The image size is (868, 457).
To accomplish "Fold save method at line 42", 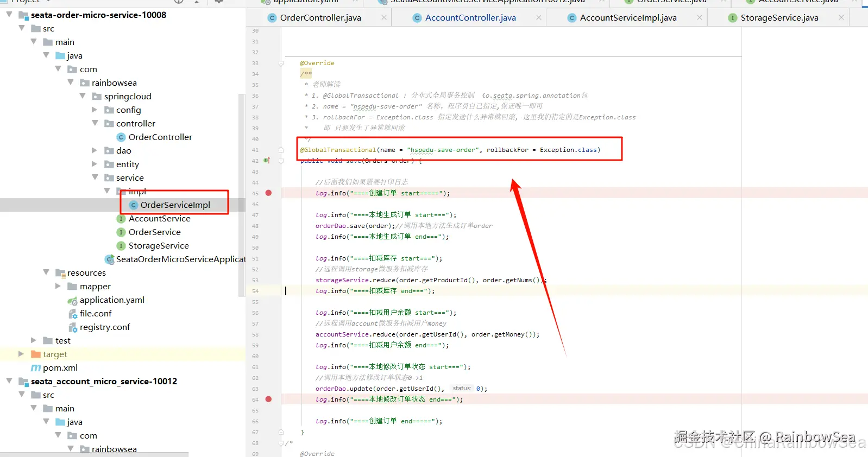I will (x=281, y=161).
